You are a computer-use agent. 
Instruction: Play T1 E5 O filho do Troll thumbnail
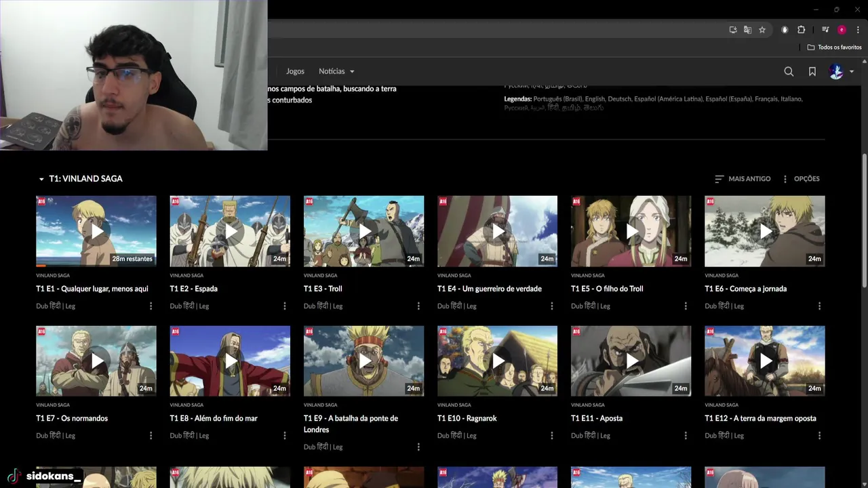(x=631, y=231)
